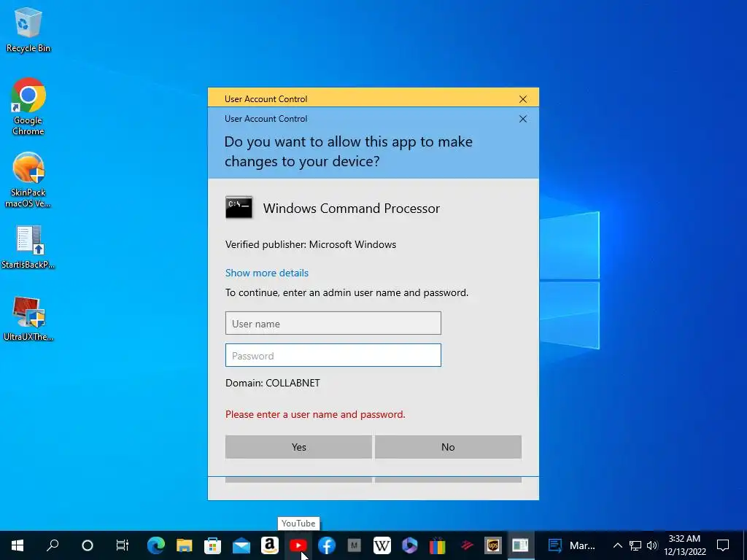Select the Google Chrome desktop shortcut
Viewport: 747px width, 560px height.
click(x=28, y=106)
